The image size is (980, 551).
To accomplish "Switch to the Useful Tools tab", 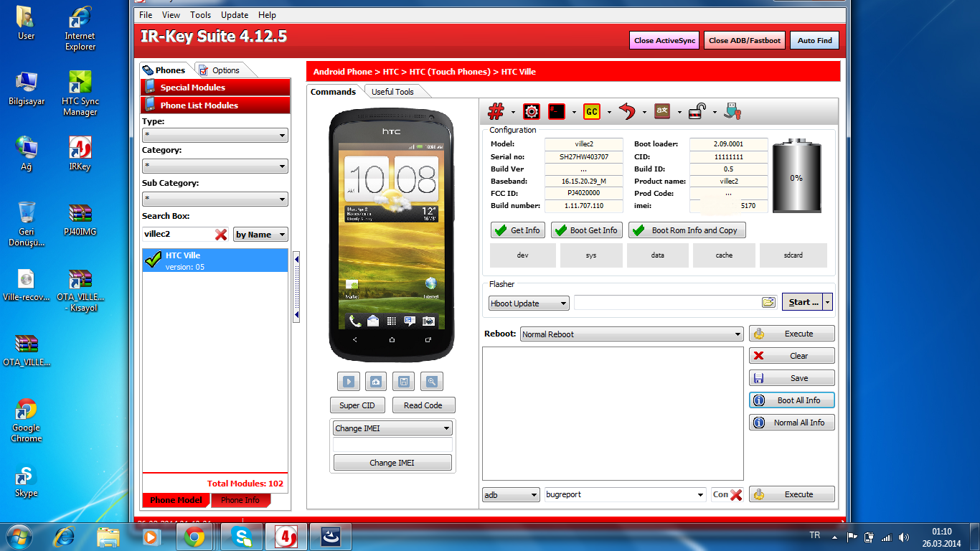I will 392,92.
